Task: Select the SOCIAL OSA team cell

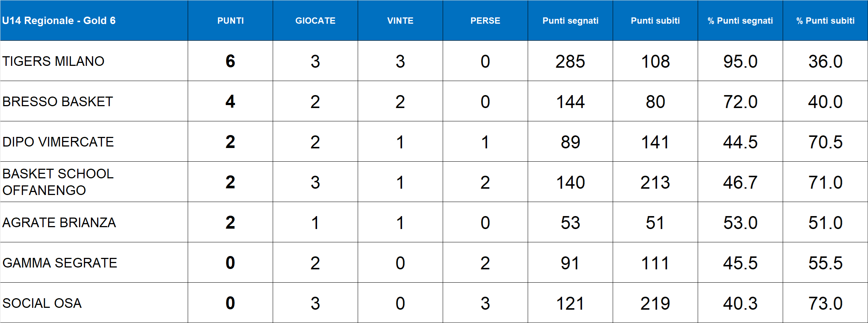Action: 42,303
